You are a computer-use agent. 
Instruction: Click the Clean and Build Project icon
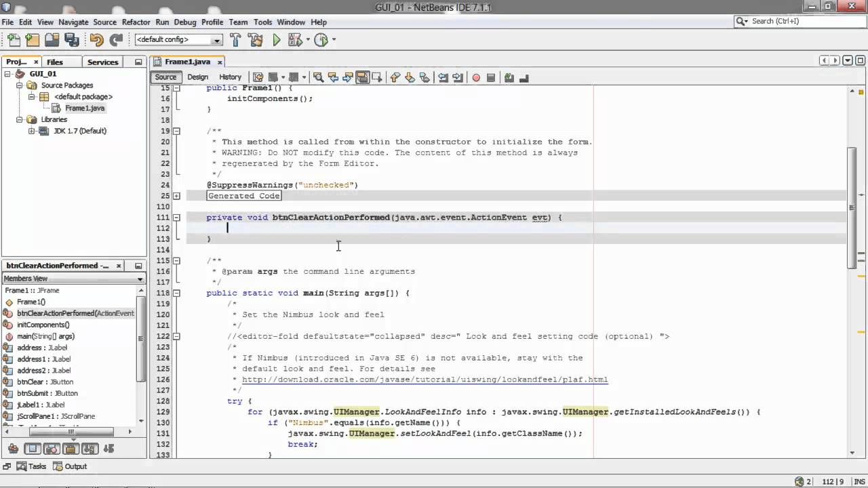[256, 40]
